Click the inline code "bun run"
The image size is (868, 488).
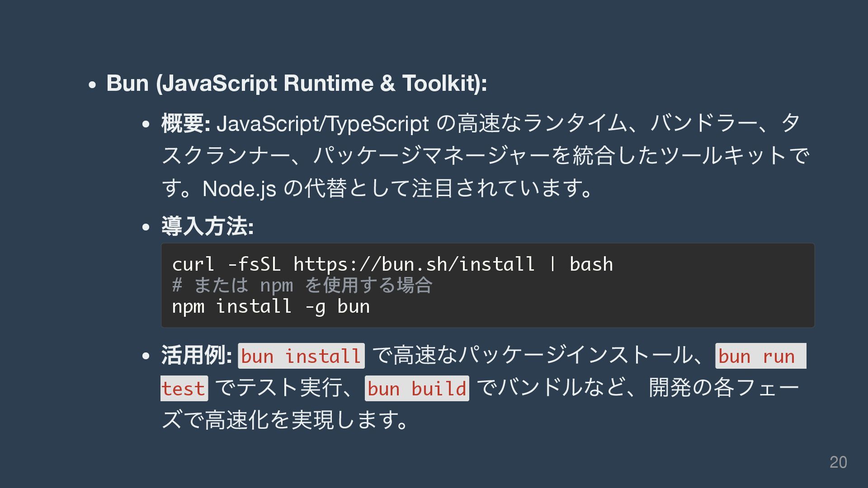coord(760,356)
